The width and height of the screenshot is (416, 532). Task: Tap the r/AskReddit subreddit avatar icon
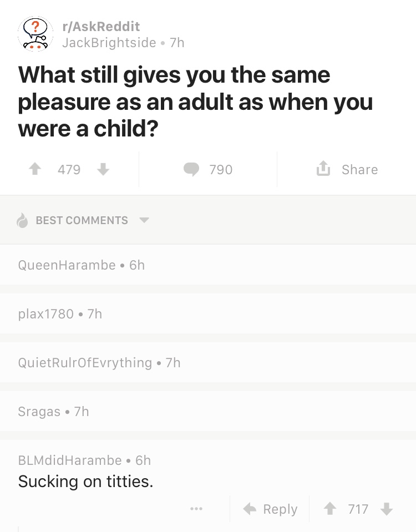35,34
